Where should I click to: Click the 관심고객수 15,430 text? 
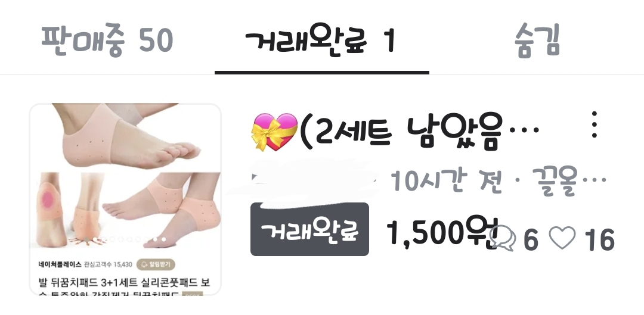point(108,264)
